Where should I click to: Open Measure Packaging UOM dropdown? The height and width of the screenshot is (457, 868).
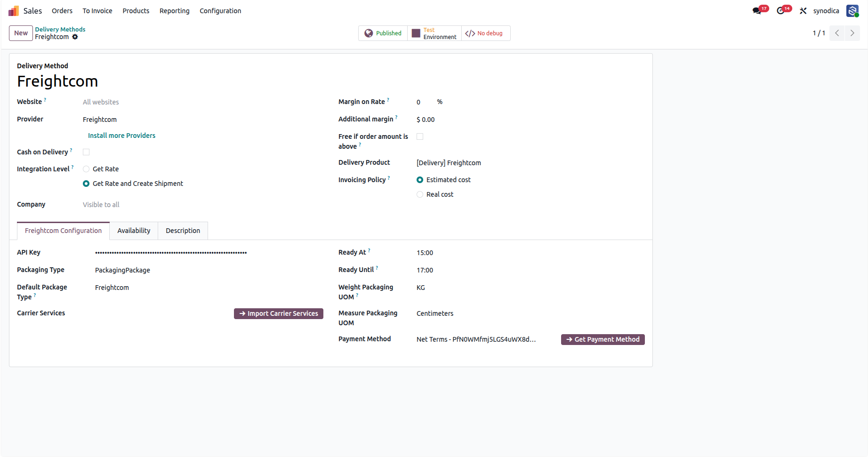click(x=530, y=313)
